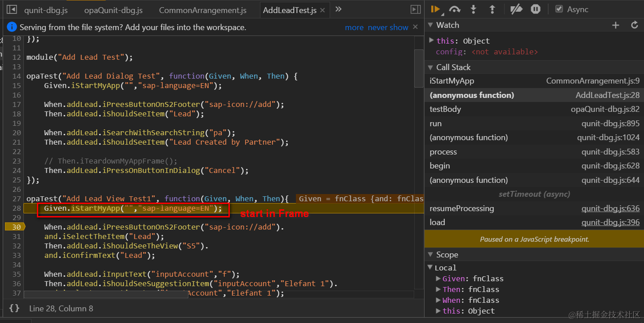Step out of current function
The height and width of the screenshot is (323, 644).
coord(492,9)
